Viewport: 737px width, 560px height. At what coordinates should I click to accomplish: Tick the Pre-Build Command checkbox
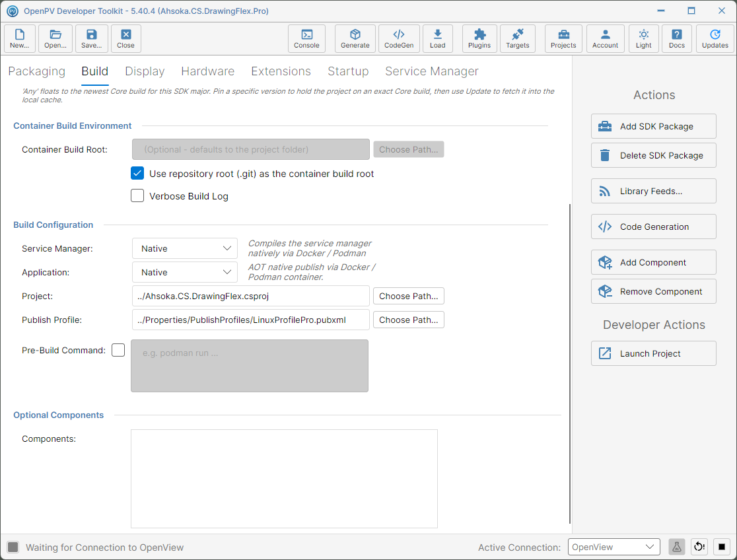pyautogui.click(x=118, y=350)
